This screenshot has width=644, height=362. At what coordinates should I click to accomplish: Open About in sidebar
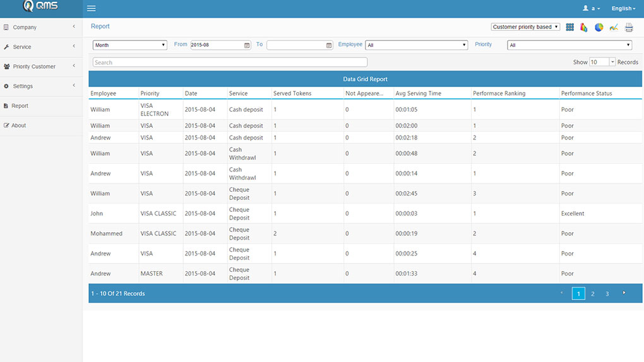[41, 126]
